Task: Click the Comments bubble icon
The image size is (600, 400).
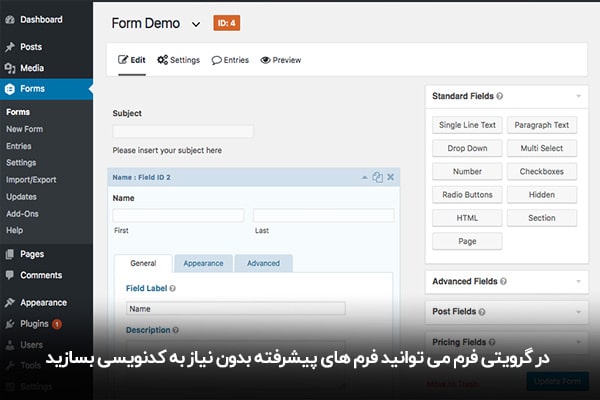Action: [x=10, y=275]
